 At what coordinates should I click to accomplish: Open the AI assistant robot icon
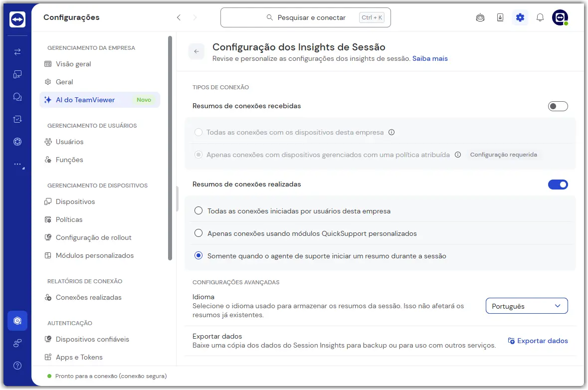(x=480, y=17)
